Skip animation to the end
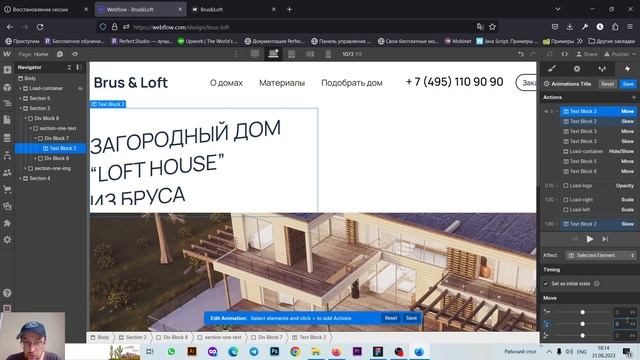This screenshot has width=640, height=360. 605,239
